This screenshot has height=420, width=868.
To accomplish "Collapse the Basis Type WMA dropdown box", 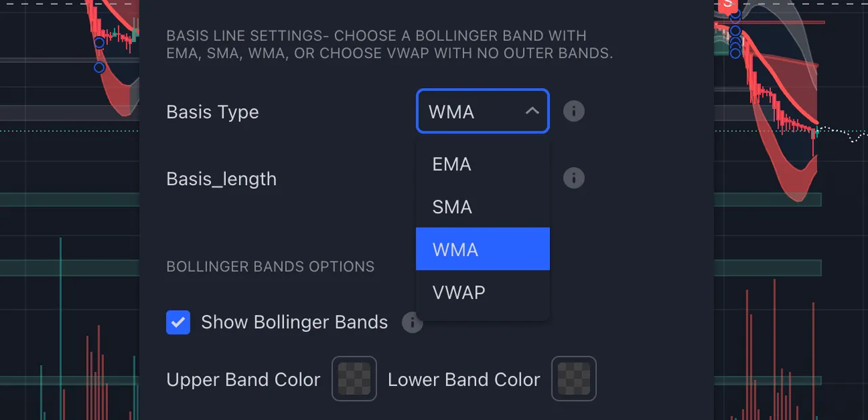I will tap(483, 111).
